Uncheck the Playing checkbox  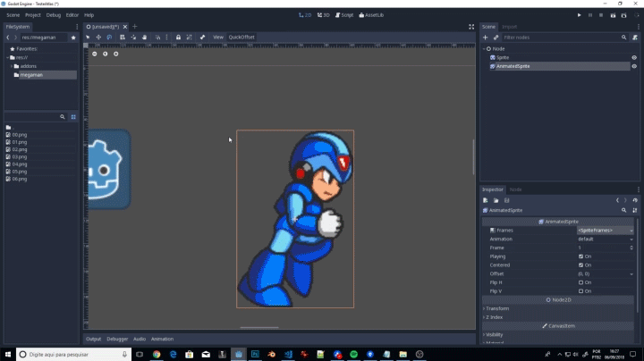coord(580,256)
